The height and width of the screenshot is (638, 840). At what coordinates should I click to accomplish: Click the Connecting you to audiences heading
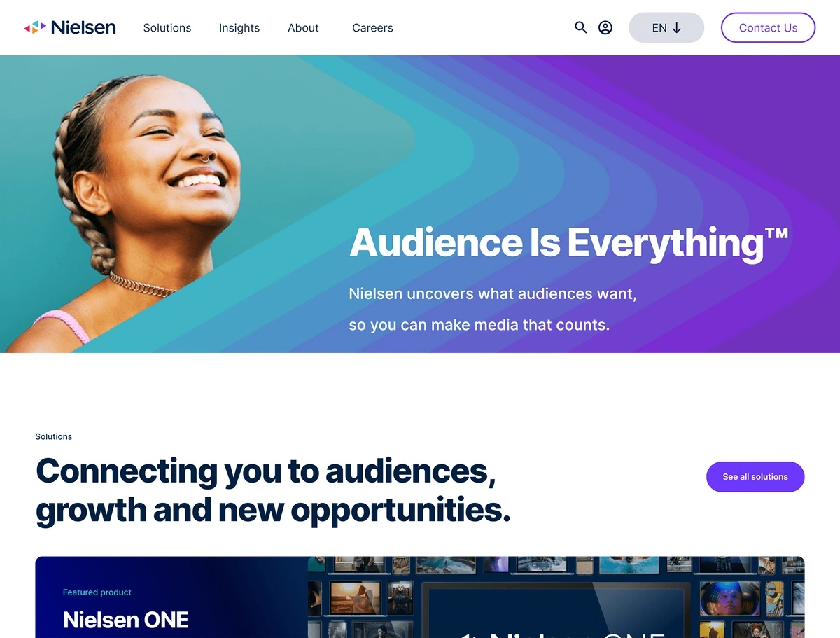coord(273,490)
